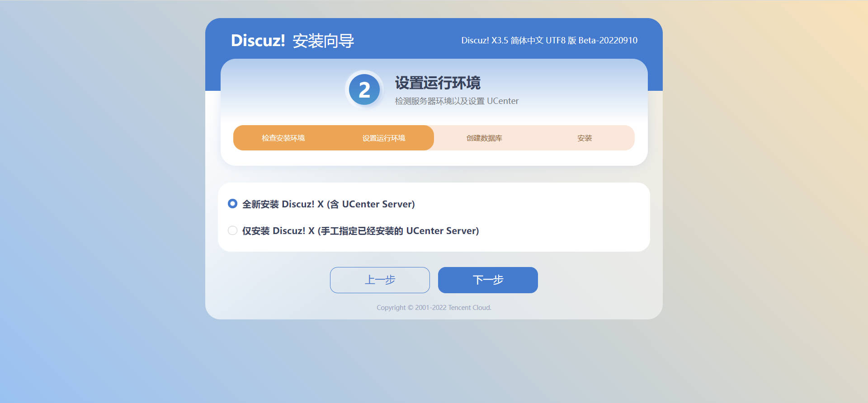This screenshot has height=403, width=868.
Task: Select the full install Discuz! X with UCenter Server radio
Action: pos(232,204)
